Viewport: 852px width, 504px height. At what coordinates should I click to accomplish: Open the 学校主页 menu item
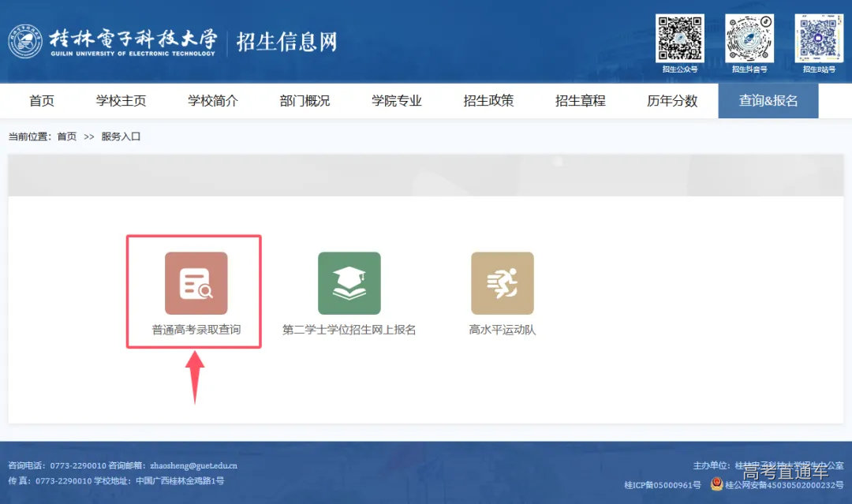[x=120, y=100]
